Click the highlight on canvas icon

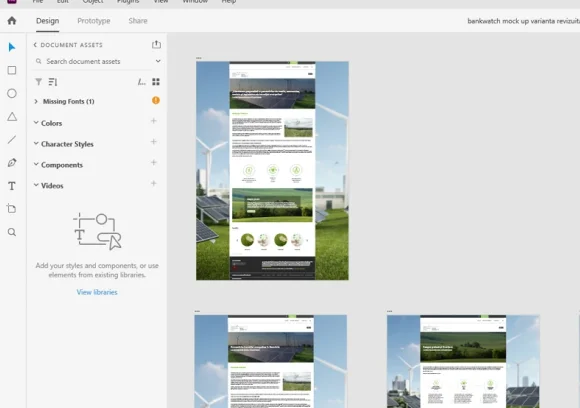point(141,82)
